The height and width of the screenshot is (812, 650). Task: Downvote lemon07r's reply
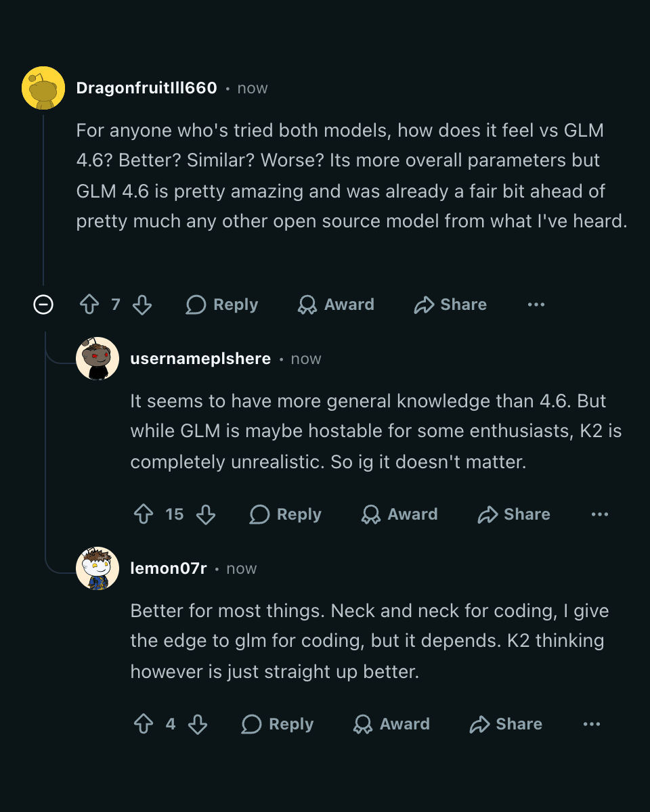198,724
